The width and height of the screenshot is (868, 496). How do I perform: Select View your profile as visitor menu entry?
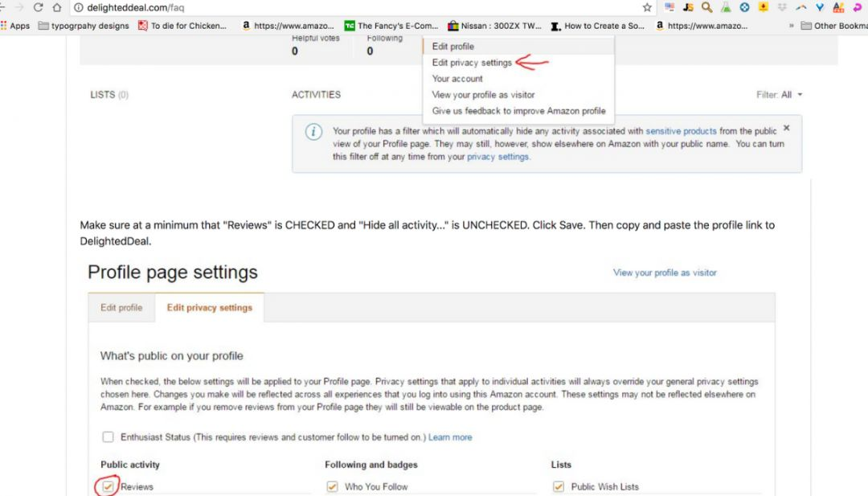tap(483, 95)
